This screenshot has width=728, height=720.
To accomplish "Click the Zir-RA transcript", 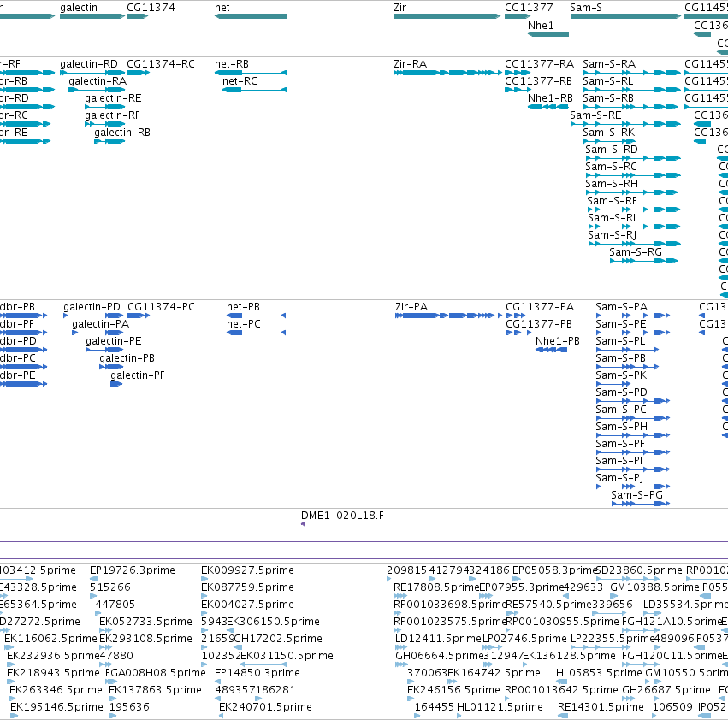I will [448, 73].
